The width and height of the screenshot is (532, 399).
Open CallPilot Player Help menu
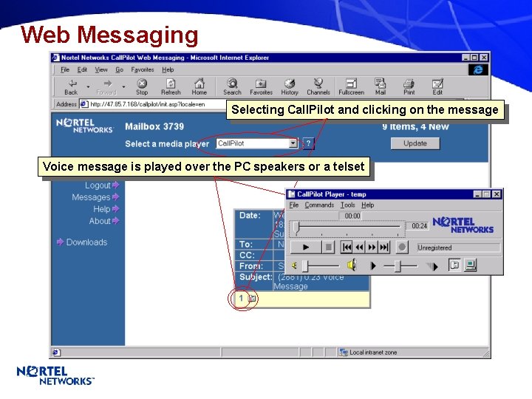(x=367, y=205)
